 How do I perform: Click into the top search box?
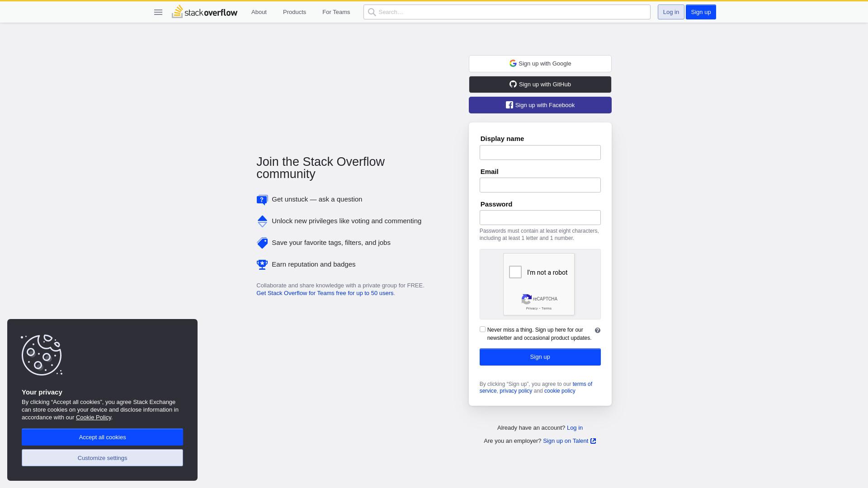(x=507, y=12)
